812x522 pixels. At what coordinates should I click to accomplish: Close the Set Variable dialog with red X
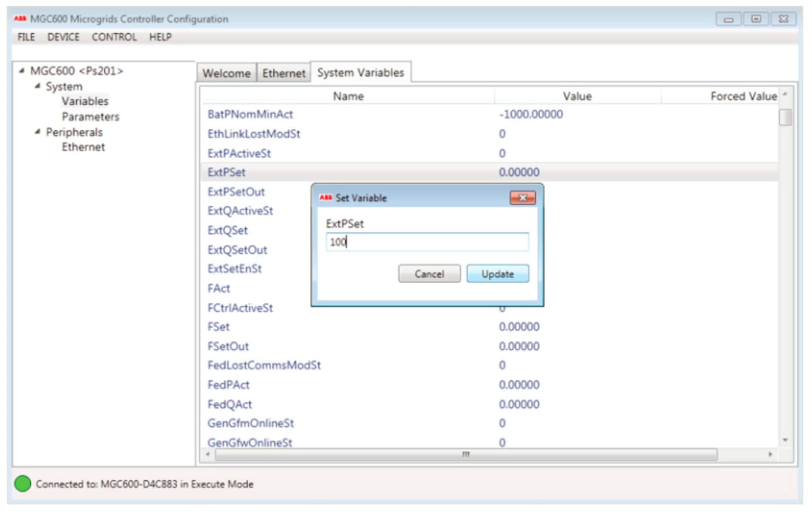pyautogui.click(x=522, y=198)
